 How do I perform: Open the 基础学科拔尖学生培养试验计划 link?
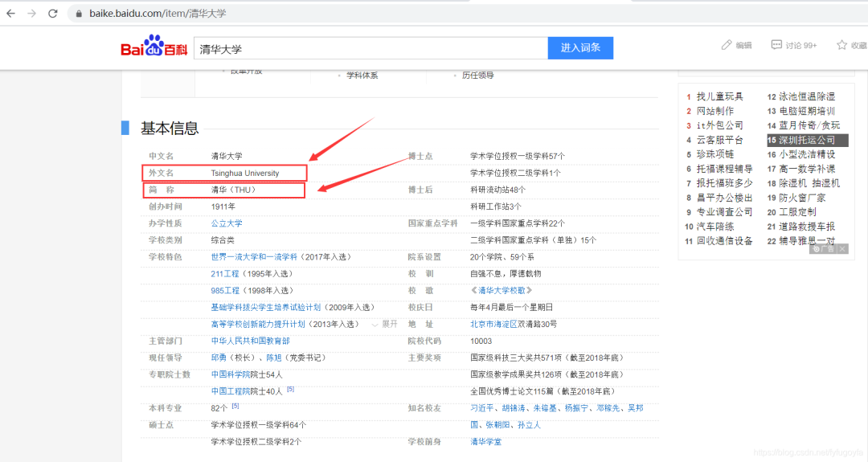click(266, 307)
